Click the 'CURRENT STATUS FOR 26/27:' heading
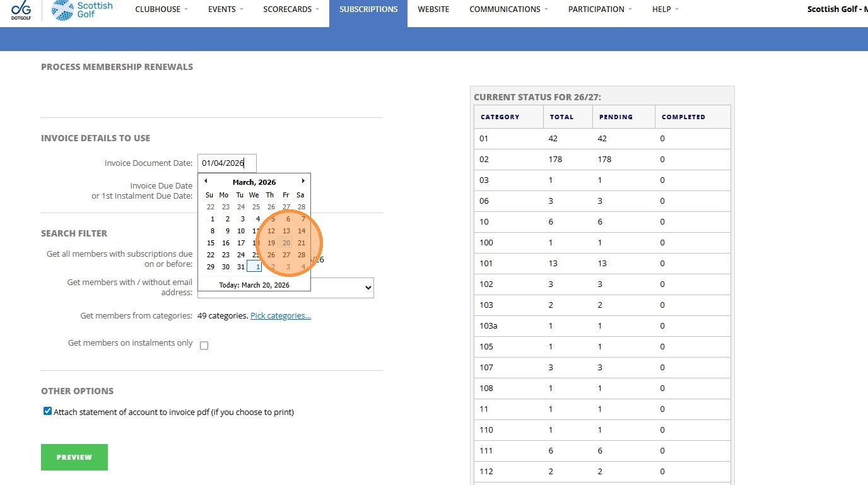 537,97
